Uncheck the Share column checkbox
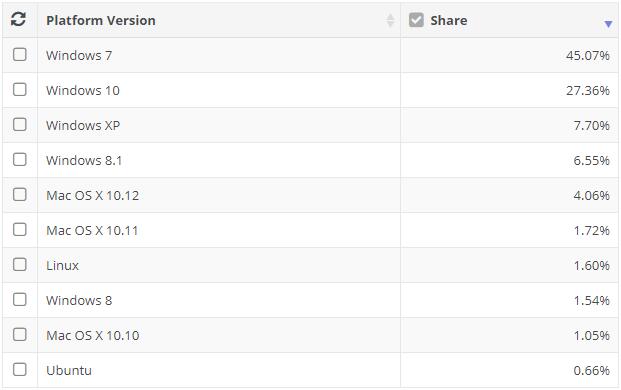621x390 pixels. point(416,20)
